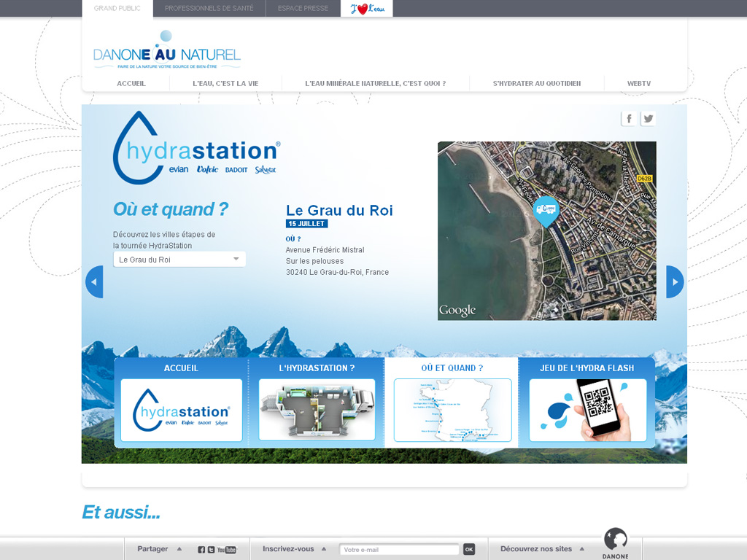
Task: Click the Salvetat brand logo under hydrastation
Action: click(x=266, y=170)
